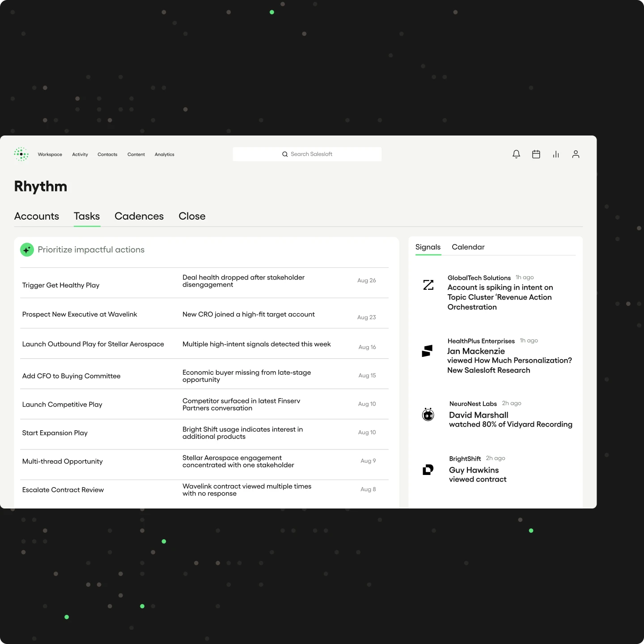Open Start Expansion Play action
The image size is (644, 644).
click(x=55, y=433)
